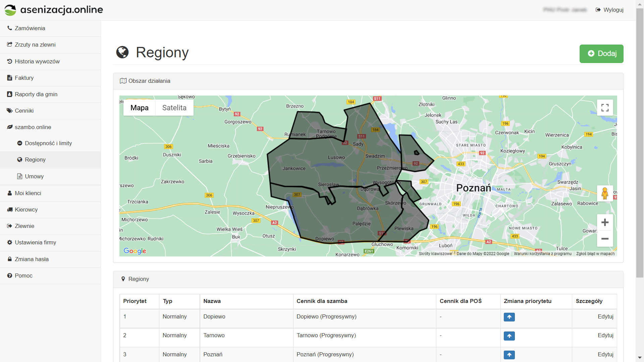Click the Street View pegman icon
The height and width of the screenshot is (362, 644).
point(605,193)
